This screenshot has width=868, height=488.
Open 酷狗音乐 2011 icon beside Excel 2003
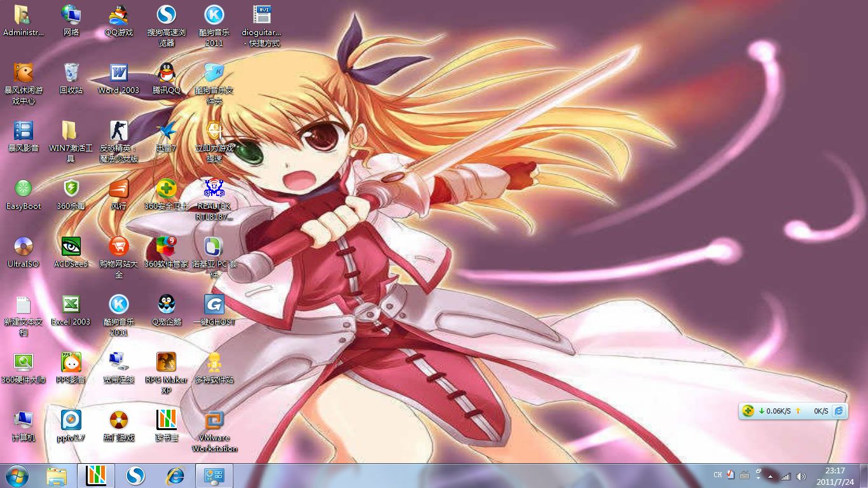coord(119,315)
